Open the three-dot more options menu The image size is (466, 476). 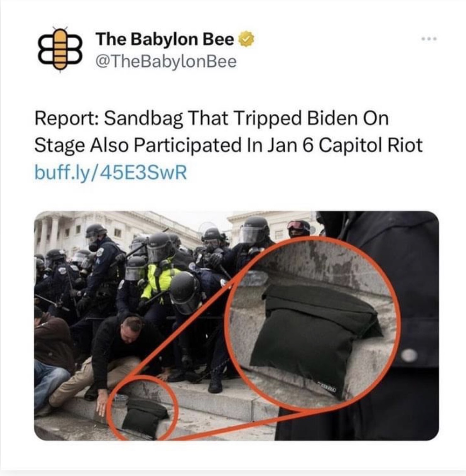429,39
